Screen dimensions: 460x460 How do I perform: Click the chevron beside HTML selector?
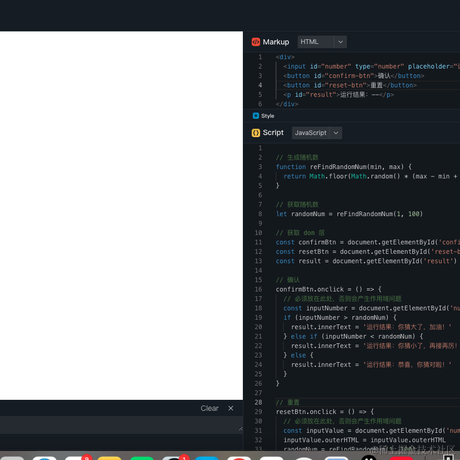(340, 42)
